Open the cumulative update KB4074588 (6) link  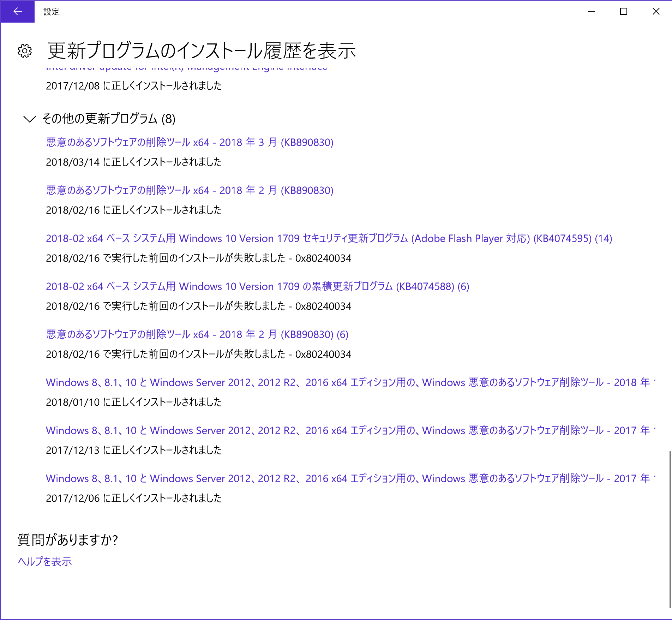(x=258, y=286)
